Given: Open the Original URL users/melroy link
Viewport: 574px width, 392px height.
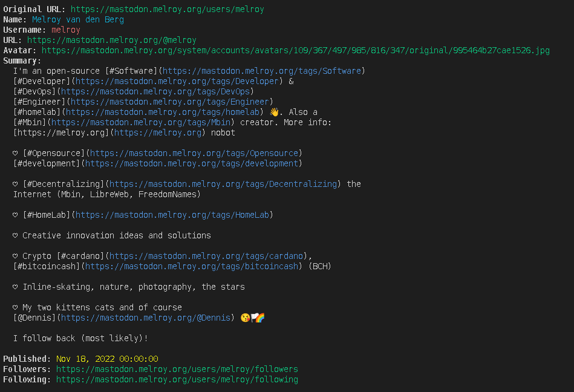Looking at the screenshot, I should [x=168, y=9].
